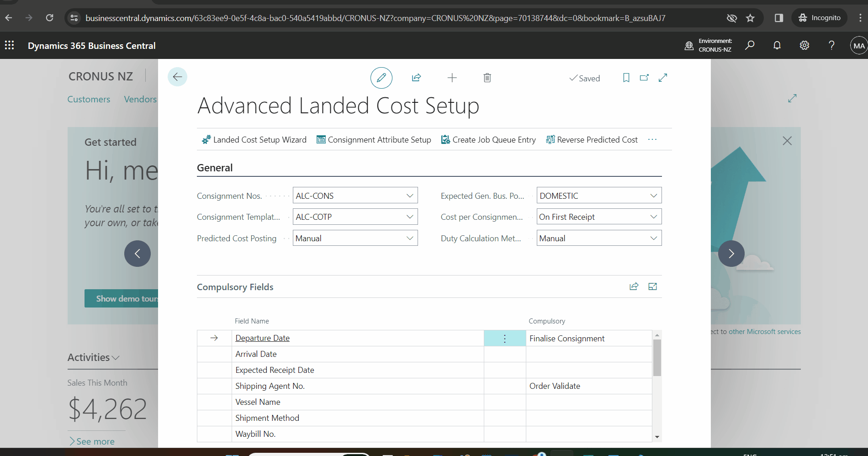The height and width of the screenshot is (456, 868).
Task: Show more actions ellipsis
Action: [x=652, y=140]
